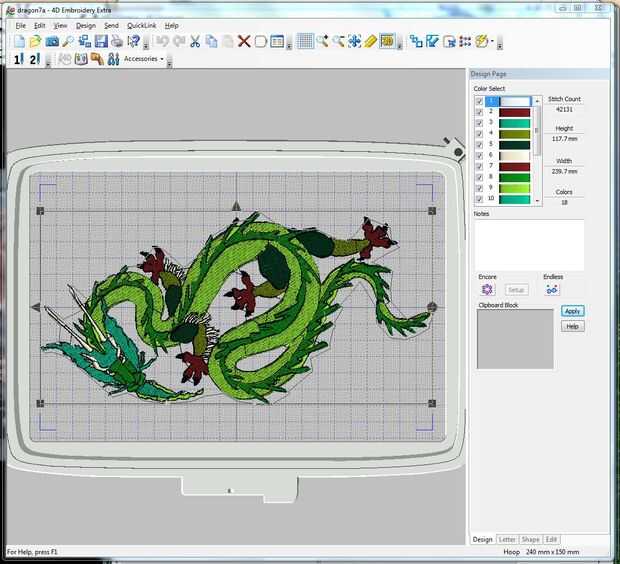Click the blue arrows center-in-hoop icon
Image resolution: width=620 pixels, height=564 pixels.
point(354,41)
